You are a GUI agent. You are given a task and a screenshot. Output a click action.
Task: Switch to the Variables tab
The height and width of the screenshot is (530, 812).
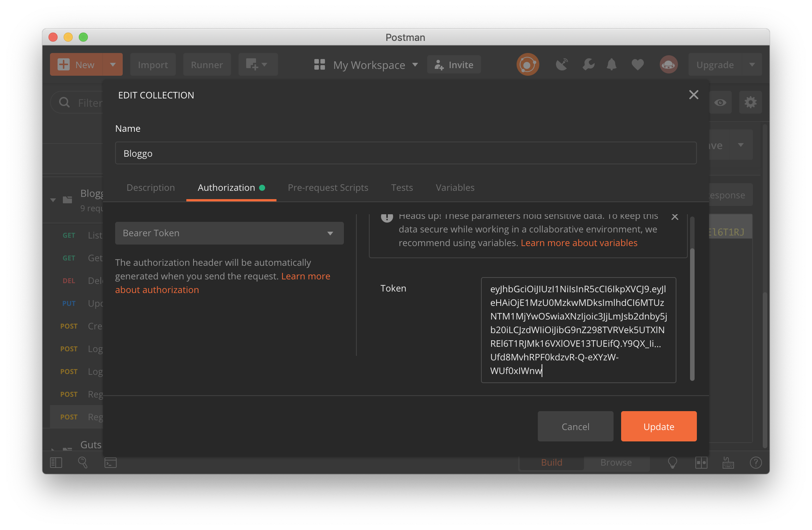455,188
